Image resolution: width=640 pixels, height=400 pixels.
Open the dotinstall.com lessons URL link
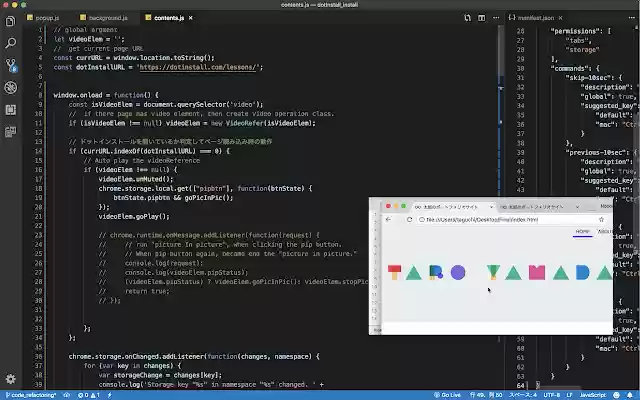pos(198,67)
